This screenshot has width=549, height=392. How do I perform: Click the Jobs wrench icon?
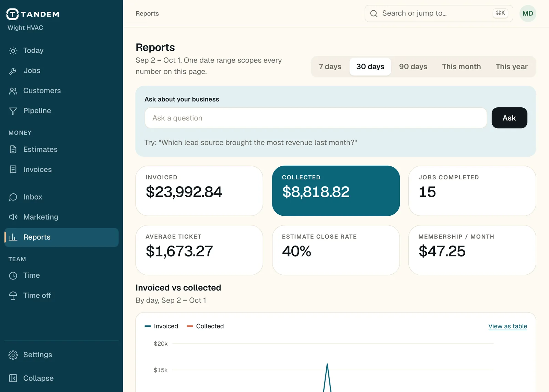pos(13,71)
